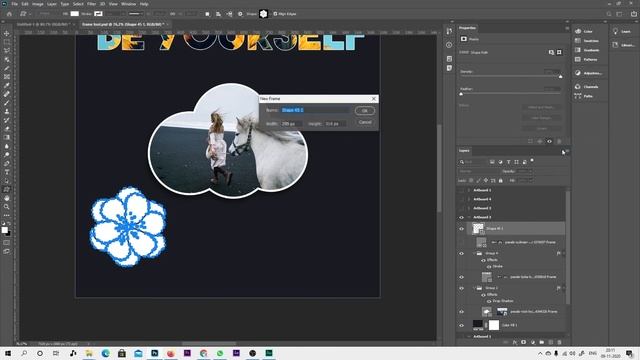Open the Adjustments panel icon
640x360 pixels.
578,73
